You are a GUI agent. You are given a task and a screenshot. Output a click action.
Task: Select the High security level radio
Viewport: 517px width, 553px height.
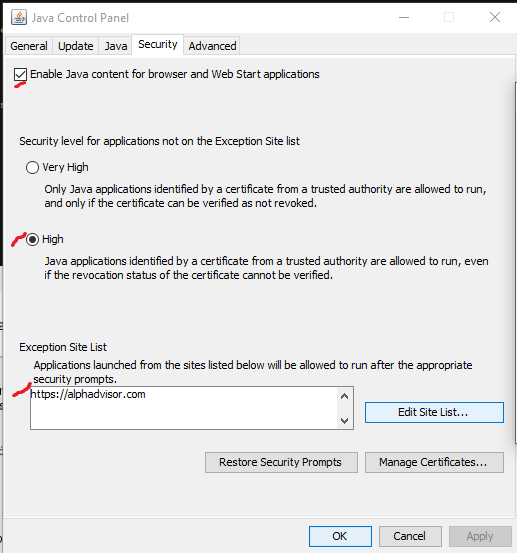click(32, 239)
